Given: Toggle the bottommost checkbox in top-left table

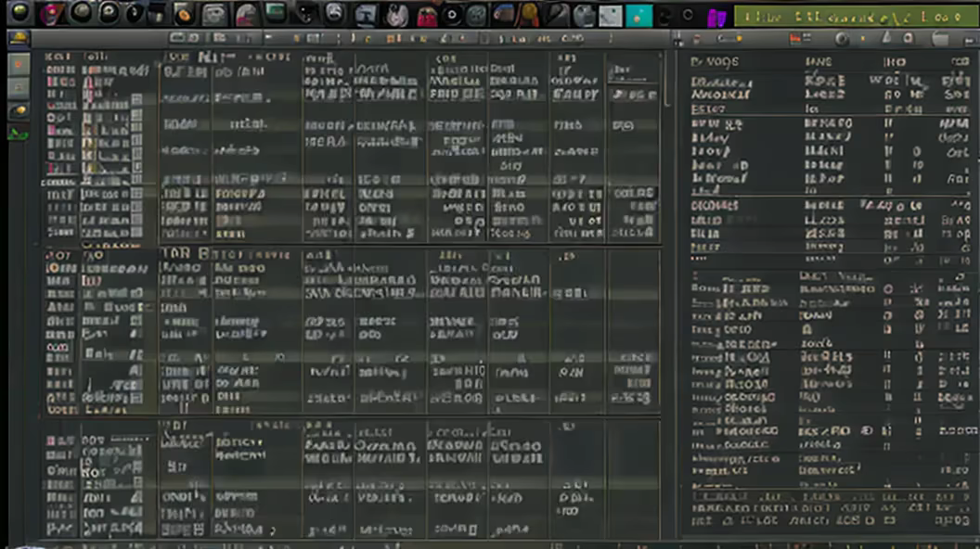Looking at the screenshot, I should (x=136, y=233).
